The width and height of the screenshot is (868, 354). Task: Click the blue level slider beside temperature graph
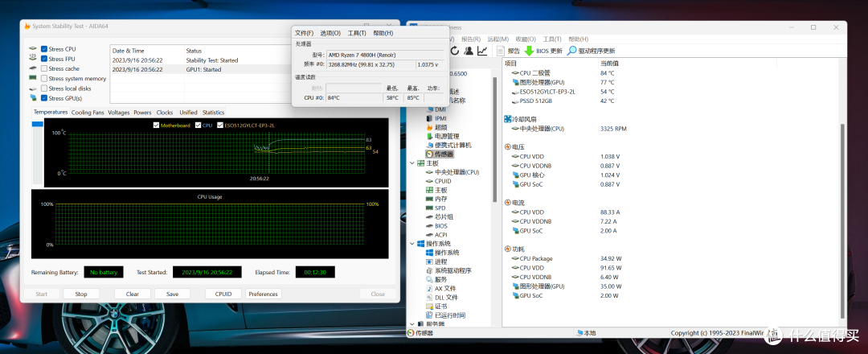click(x=37, y=124)
